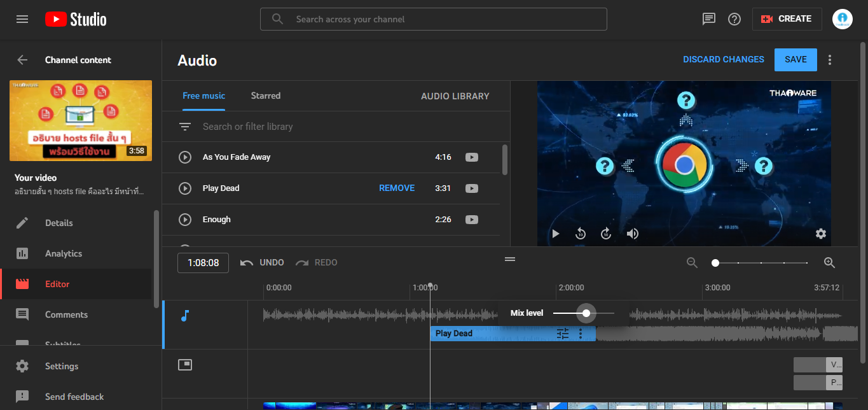Remove the Play Dead track
868x410 pixels.
(397, 188)
